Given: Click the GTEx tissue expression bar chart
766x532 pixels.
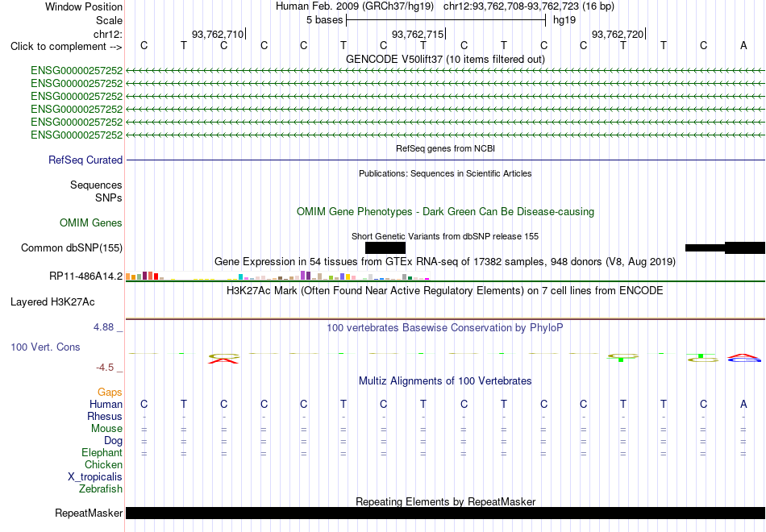Looking at the screenshot, I should pyautogui.click(x=277, y=276).
